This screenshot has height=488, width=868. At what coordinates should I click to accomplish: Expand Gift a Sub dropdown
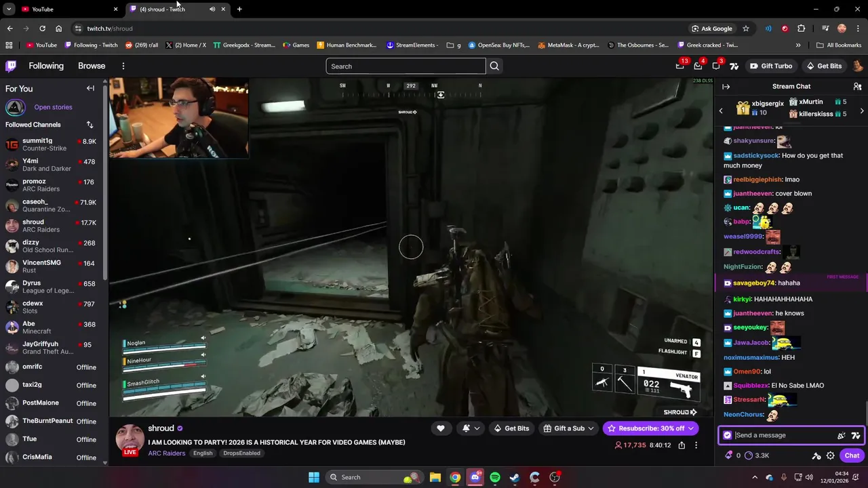pyautogui.click(x=591, y=428)
